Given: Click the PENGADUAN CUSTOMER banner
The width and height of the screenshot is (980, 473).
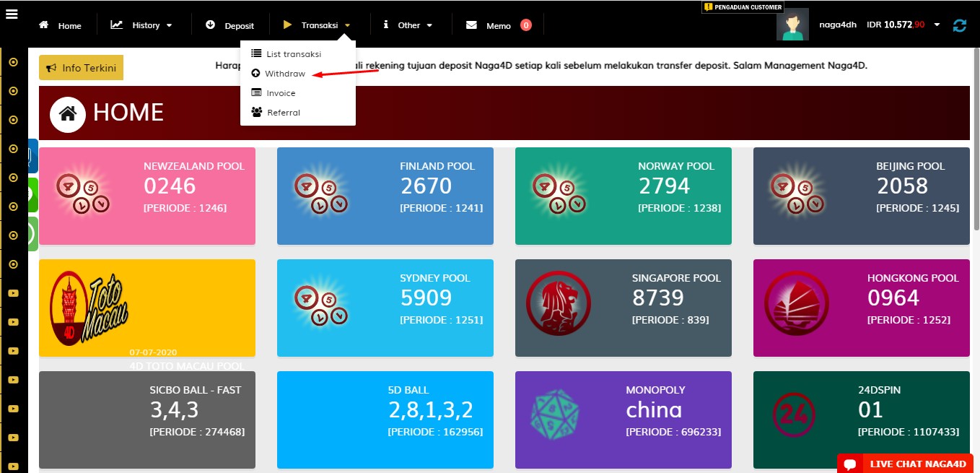Looking at the screenshot, I should click(743, 6).
